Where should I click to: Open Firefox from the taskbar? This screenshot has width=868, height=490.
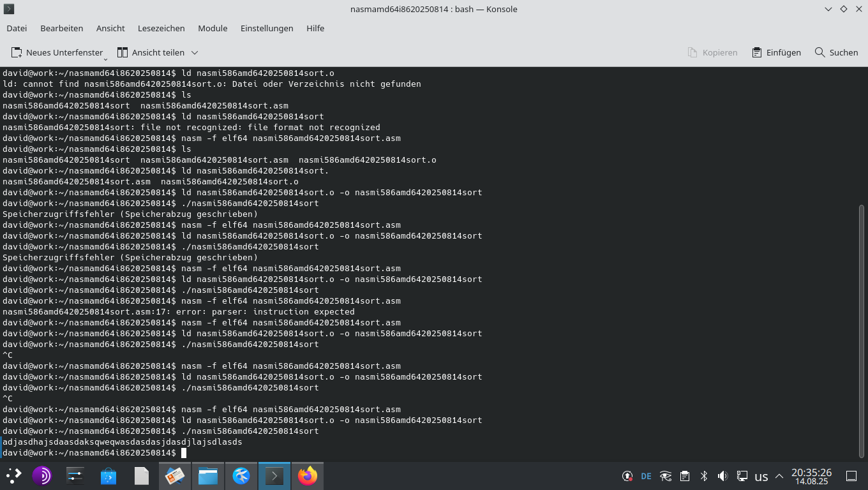[308, 476]
